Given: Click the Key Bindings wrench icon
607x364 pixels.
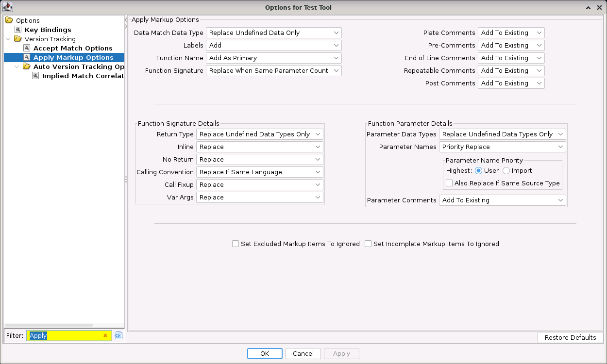Looking at the screenshot, I should pos(18,30).
